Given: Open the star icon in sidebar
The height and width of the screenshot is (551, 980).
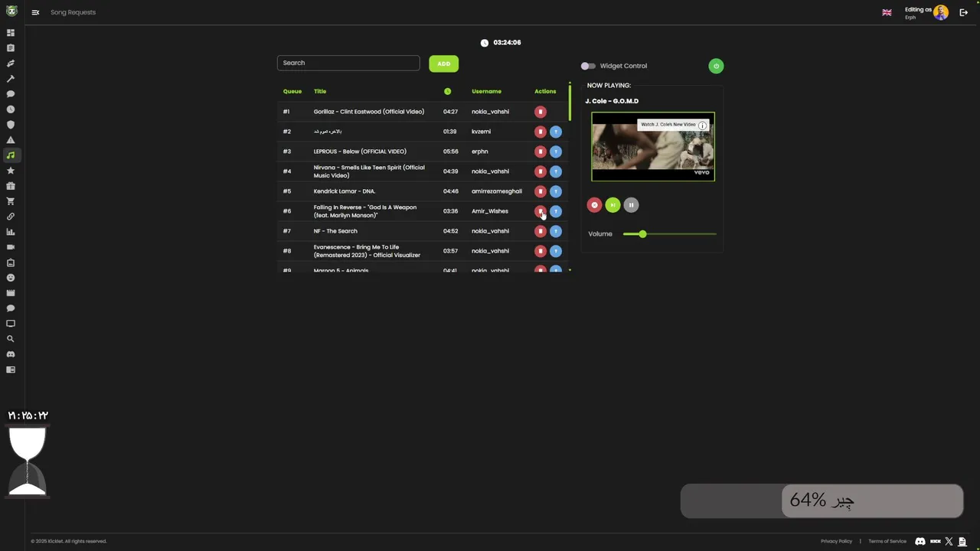Looking at the screenshot, I should pos(11,171).
